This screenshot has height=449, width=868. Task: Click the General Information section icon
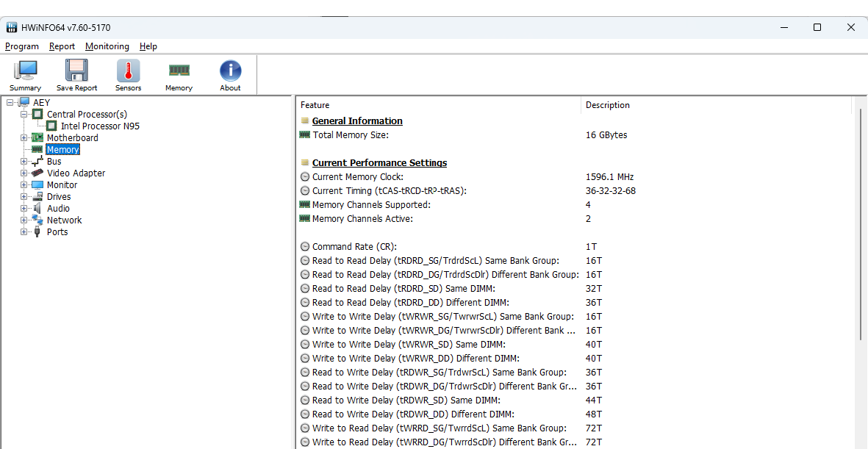pos(304,121)
